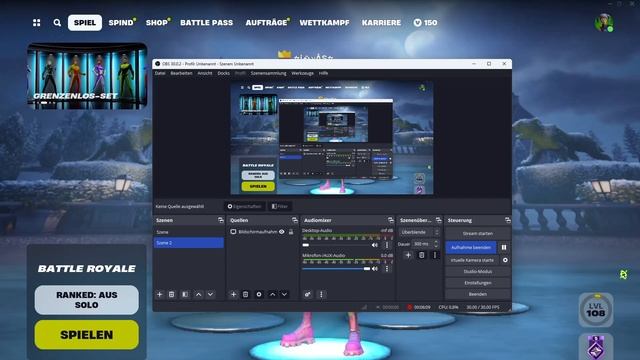Toggle Studio-Modus
Screen dimensions: 640x360
pos(478,271)
